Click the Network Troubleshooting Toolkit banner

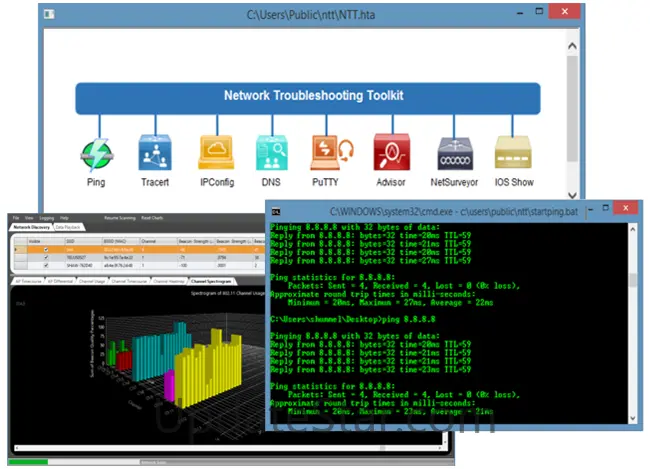(308, 98)
